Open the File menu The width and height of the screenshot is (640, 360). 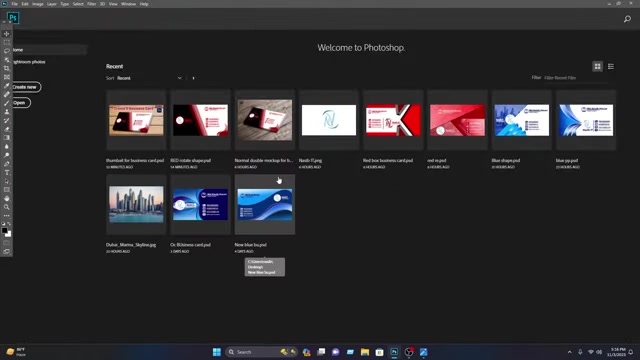[x=14, y=4]
